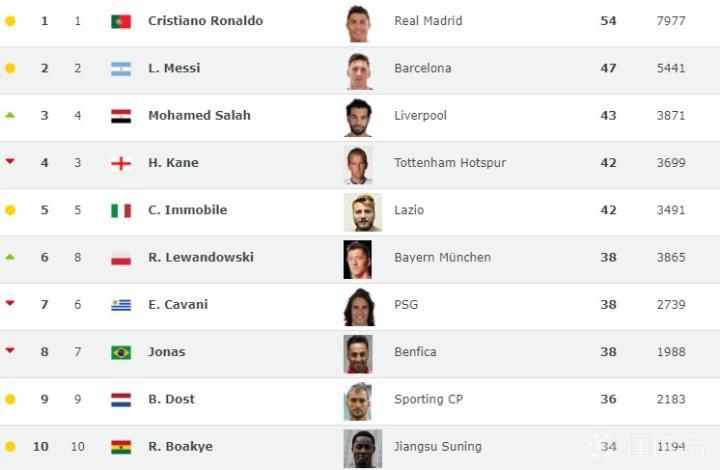This screenshot has height=470, width=720.
Task: Open Cristiano Ronaldo's player photo
Action: click(358, 23)
